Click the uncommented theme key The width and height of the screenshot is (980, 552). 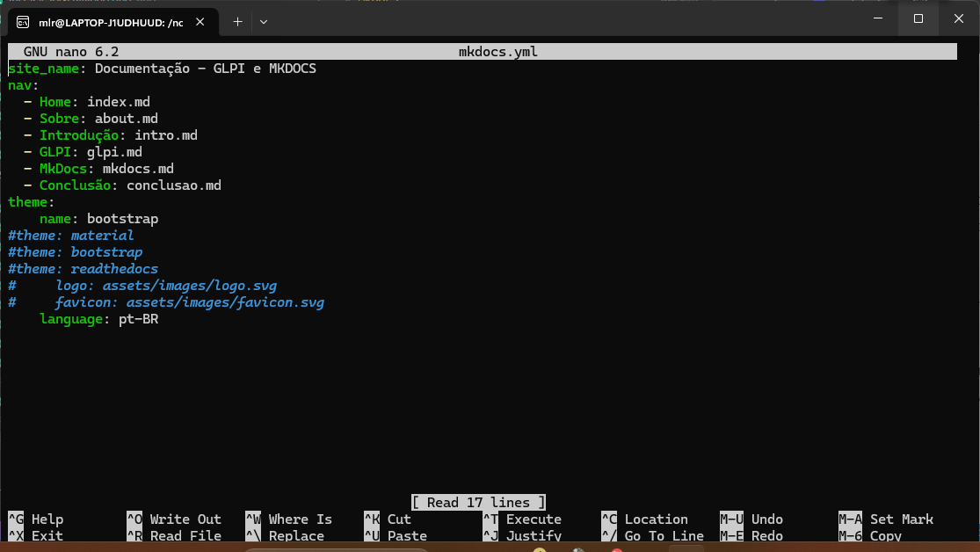27,202
